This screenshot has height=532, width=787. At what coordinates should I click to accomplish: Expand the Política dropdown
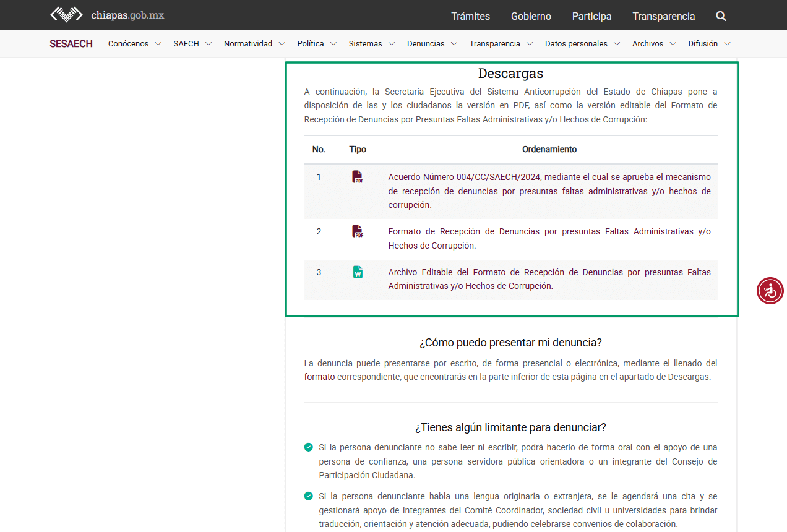pyautogui.click(x=317, y=44)
